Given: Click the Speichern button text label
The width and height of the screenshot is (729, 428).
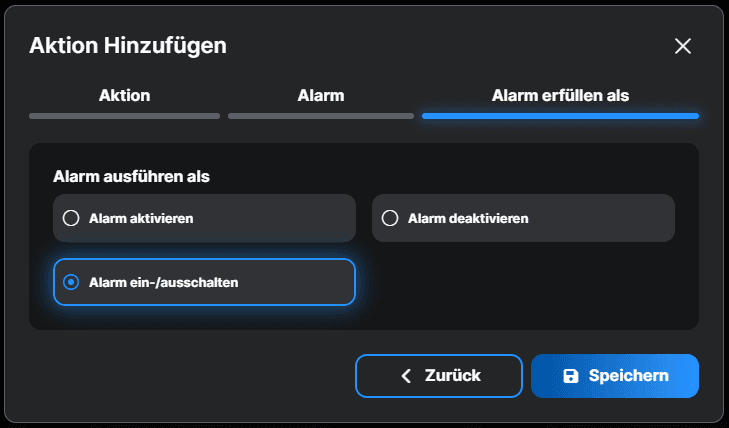Looking at the screenshot, I should [629, 376].
